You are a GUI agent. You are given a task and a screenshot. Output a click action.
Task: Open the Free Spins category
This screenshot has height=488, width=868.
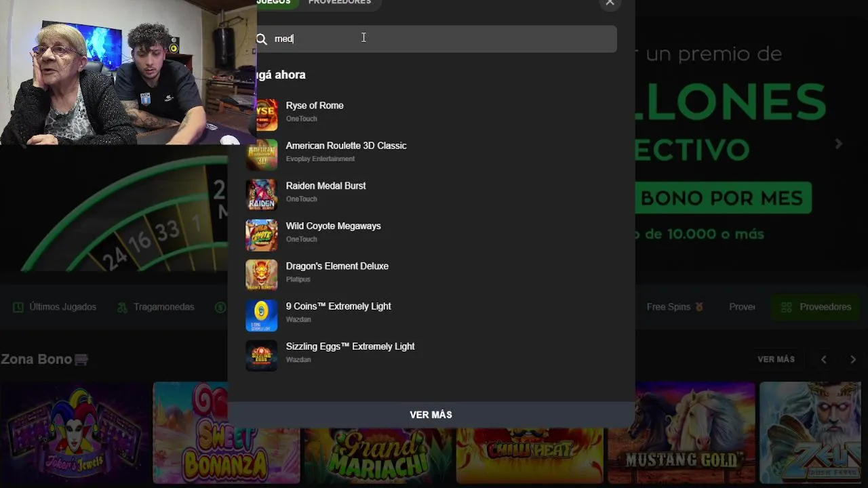tap(675, 307)
